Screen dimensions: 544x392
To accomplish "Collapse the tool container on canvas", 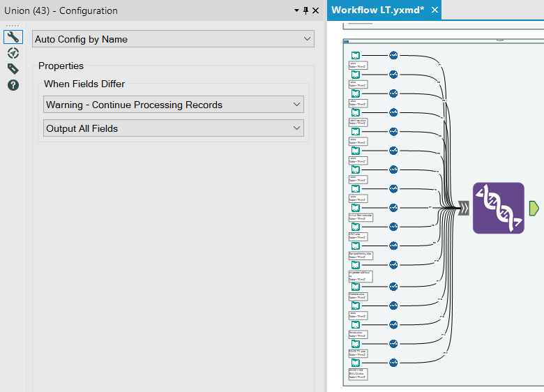I will pyautogui.click(x=347, y=41).
